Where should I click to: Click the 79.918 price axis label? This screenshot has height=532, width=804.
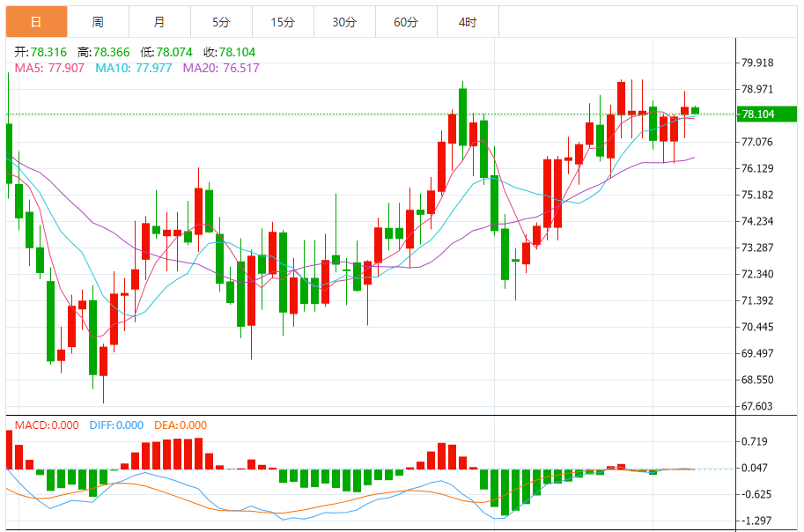pos(757,63)
